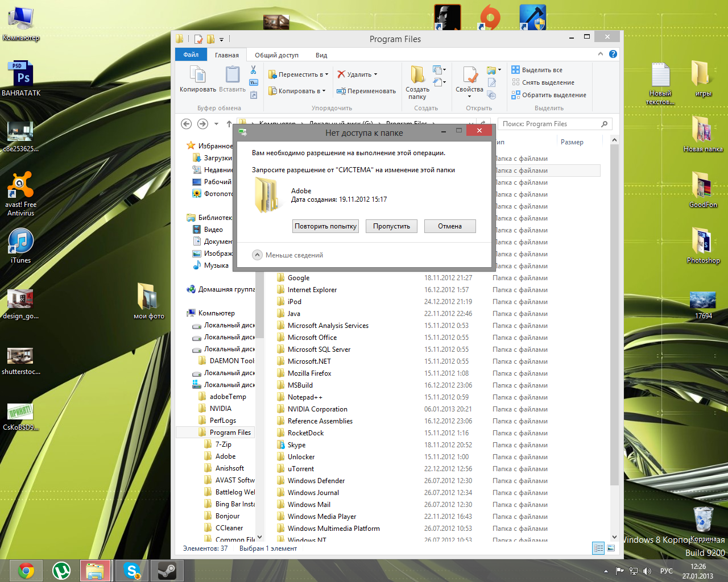728x582 pixels.
Task: Collapse the ribbon with the chevron arrow
Action: point(600,54)
